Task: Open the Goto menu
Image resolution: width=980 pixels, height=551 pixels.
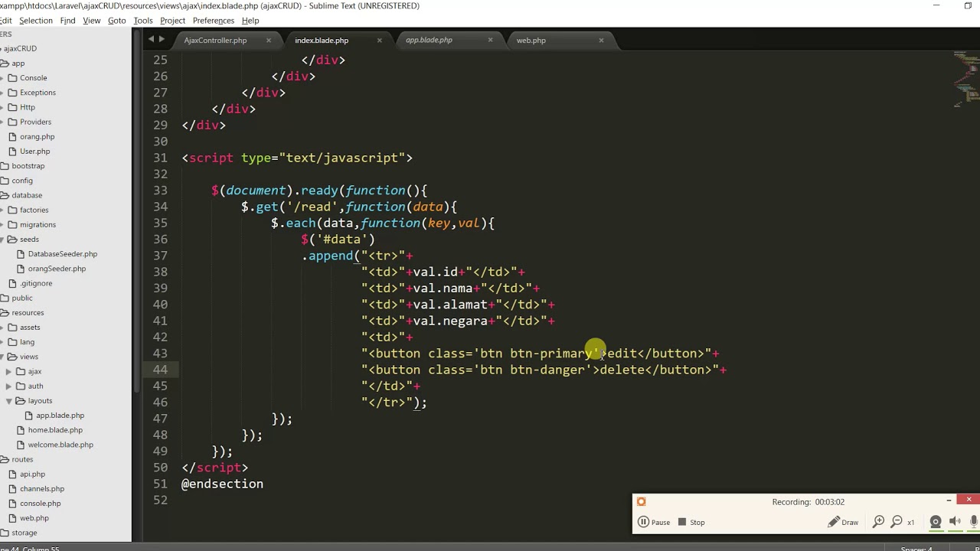Action: point(117,21)
